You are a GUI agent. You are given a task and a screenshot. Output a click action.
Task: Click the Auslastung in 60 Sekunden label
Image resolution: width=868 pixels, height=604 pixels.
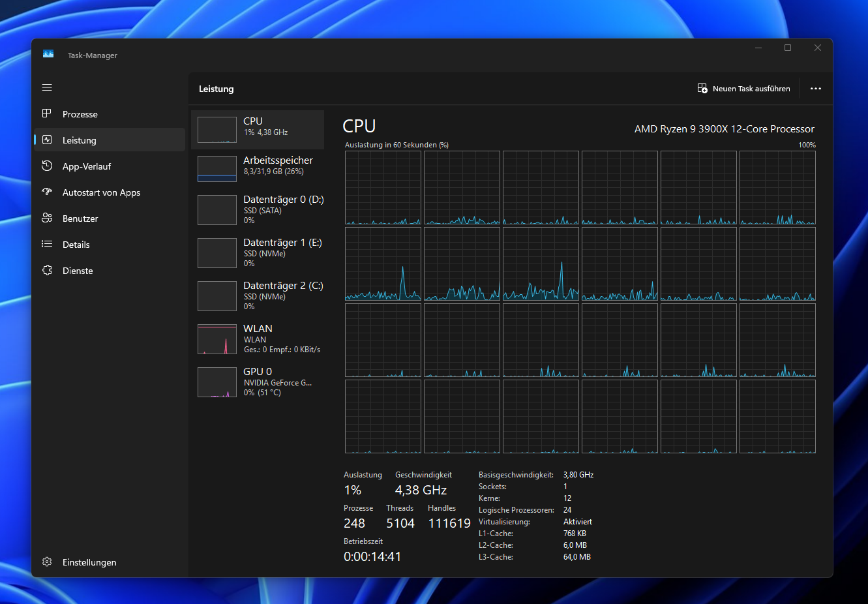[397, 145]
